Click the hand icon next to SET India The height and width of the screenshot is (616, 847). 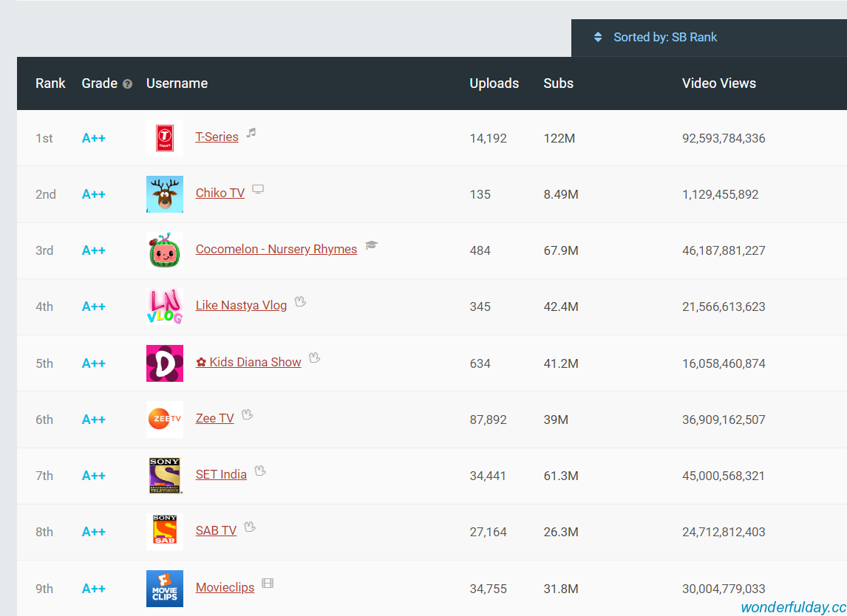point(259,470)
